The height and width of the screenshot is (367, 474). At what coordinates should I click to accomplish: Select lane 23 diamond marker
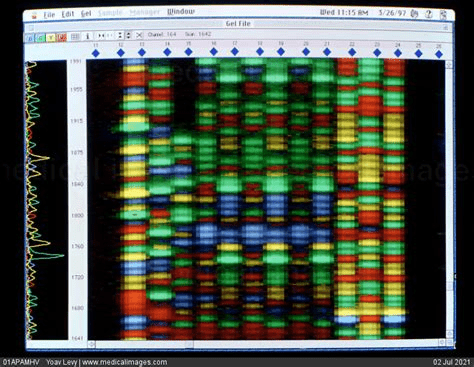[x=377, y=52]
